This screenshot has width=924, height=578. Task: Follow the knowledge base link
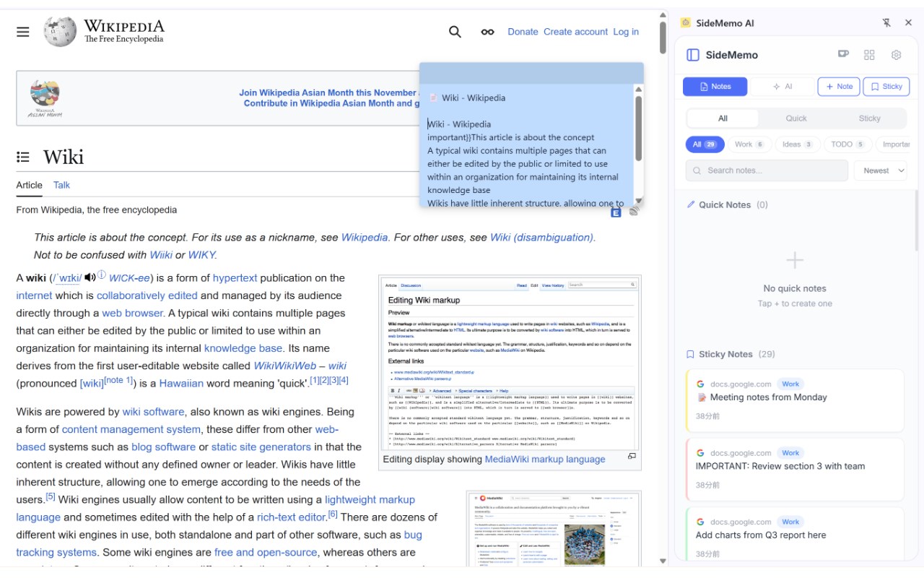(x=243, y=348)
